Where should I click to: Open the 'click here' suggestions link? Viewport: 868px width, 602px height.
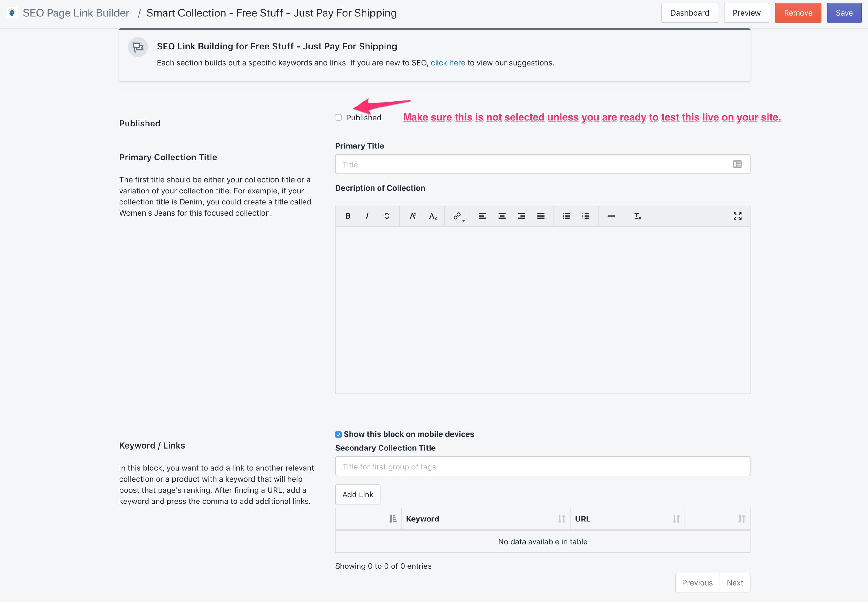click(447, 63)
